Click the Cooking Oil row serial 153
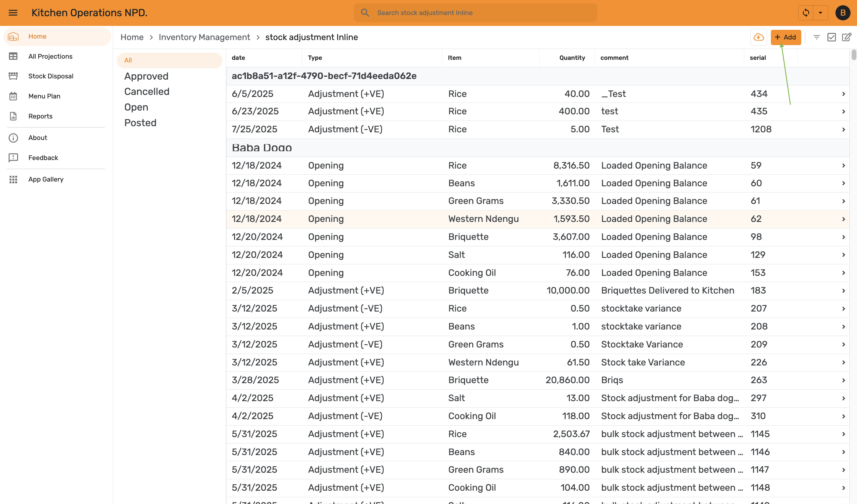This screenshot has height=504, width=857. pyautogui.click(x=538, y=273)
